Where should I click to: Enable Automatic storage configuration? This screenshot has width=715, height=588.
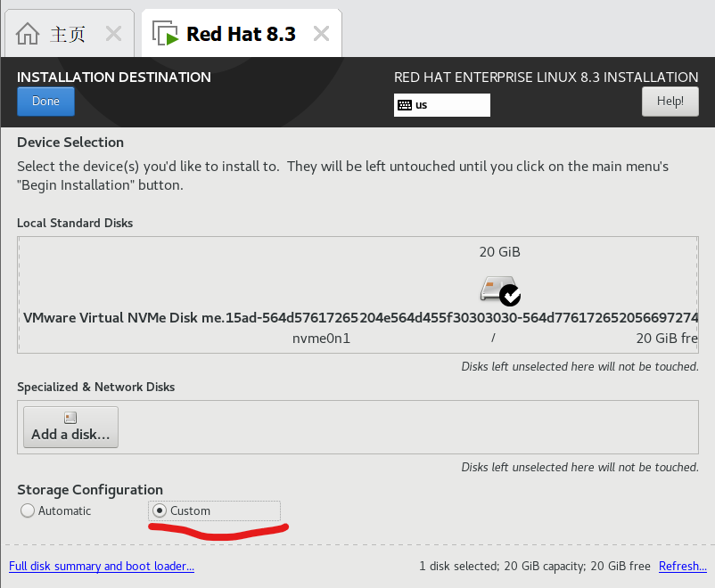[x=27, y=510]
